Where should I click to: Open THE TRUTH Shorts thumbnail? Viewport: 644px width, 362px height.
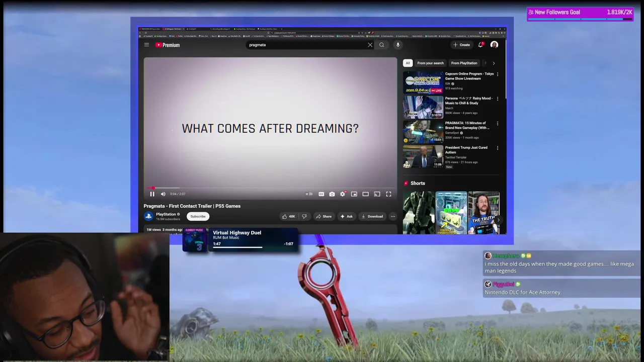pos(484,212)
